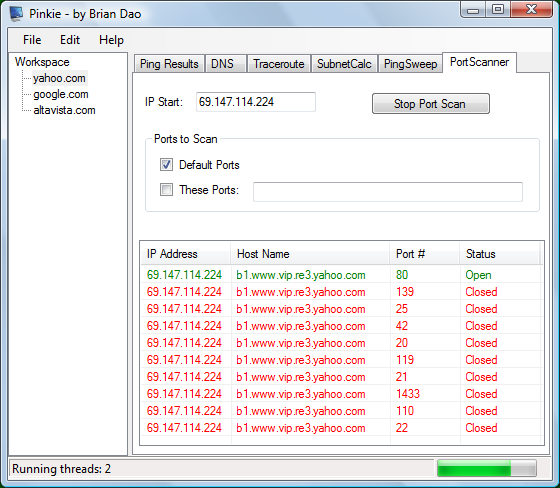Enable the These Ports checkbox
Image resolution: width=560 pixels, height=488 pixels.
tap(166, 190)
